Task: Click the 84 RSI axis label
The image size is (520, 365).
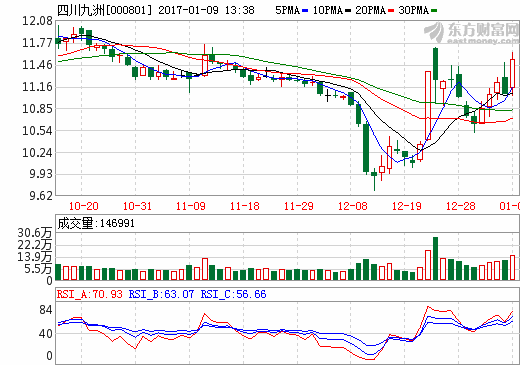Action: (46, 310)
